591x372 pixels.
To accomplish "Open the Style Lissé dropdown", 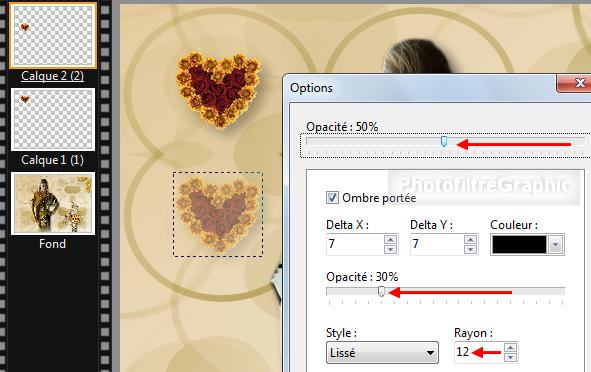I will [x=382, y=353].
